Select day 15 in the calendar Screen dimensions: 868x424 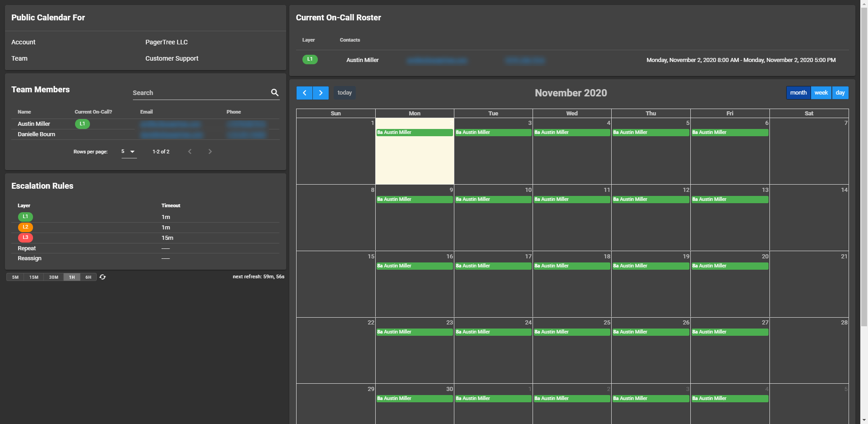click(336, 284)
